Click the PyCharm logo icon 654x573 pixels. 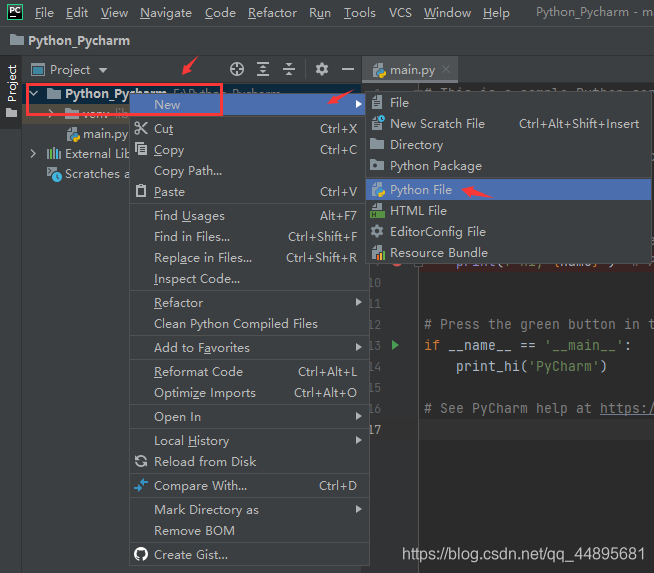coord(15,12)
